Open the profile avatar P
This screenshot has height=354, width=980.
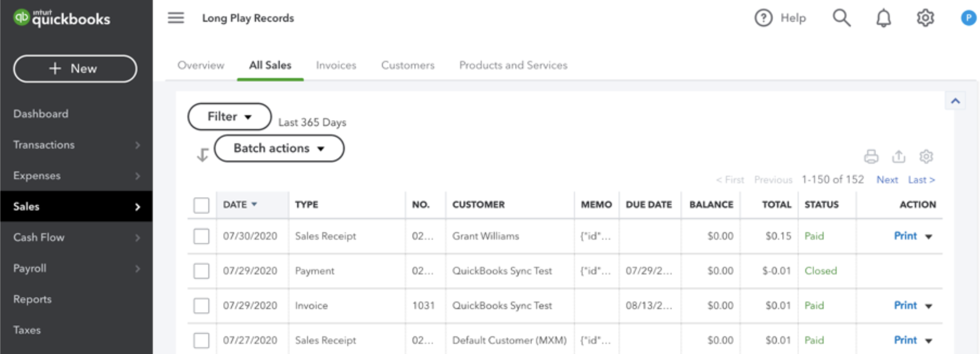(x=968, y=18)
